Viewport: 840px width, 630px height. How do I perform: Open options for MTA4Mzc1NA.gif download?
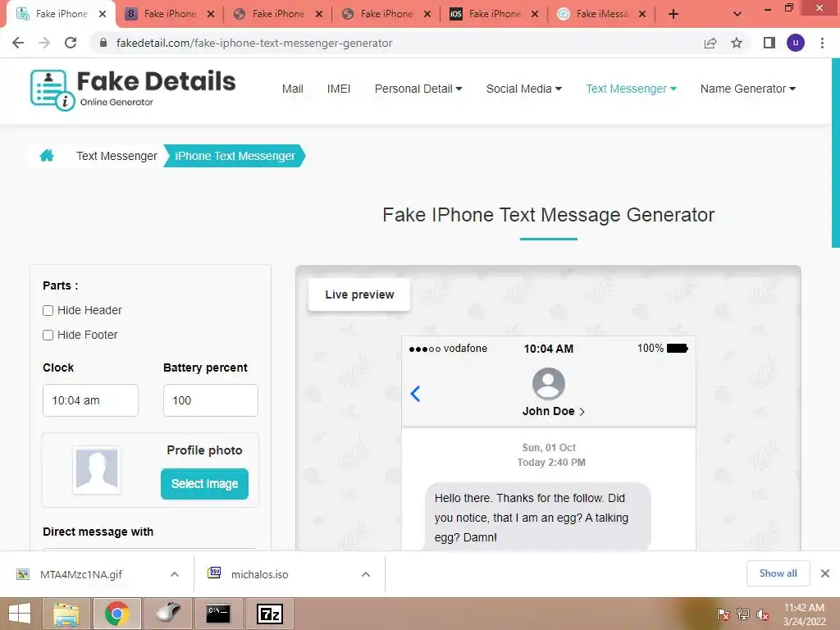pyautogui.click(x=175, y=574)
